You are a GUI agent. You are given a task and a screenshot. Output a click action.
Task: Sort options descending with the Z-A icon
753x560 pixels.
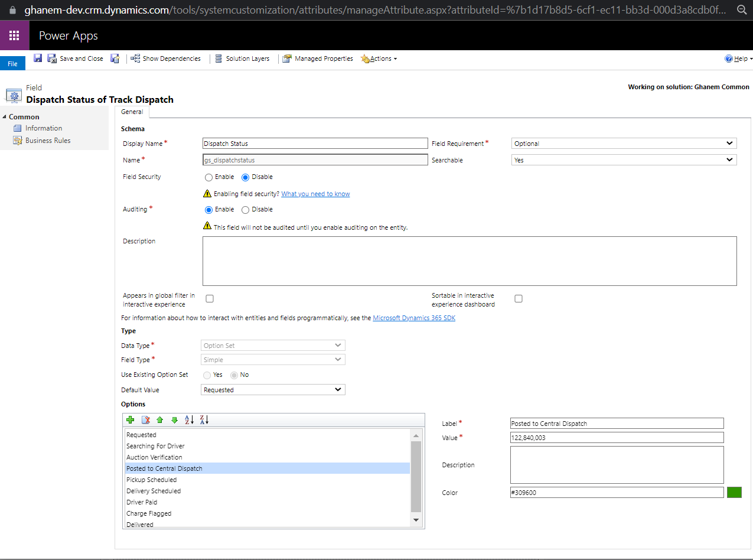tap(203, 419)
